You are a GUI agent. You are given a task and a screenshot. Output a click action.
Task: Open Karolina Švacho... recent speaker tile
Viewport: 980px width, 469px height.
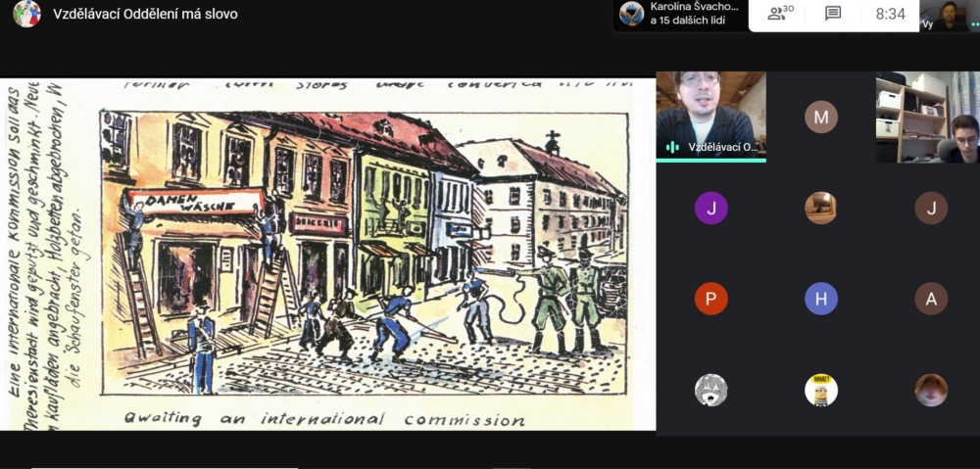[680, 14]
